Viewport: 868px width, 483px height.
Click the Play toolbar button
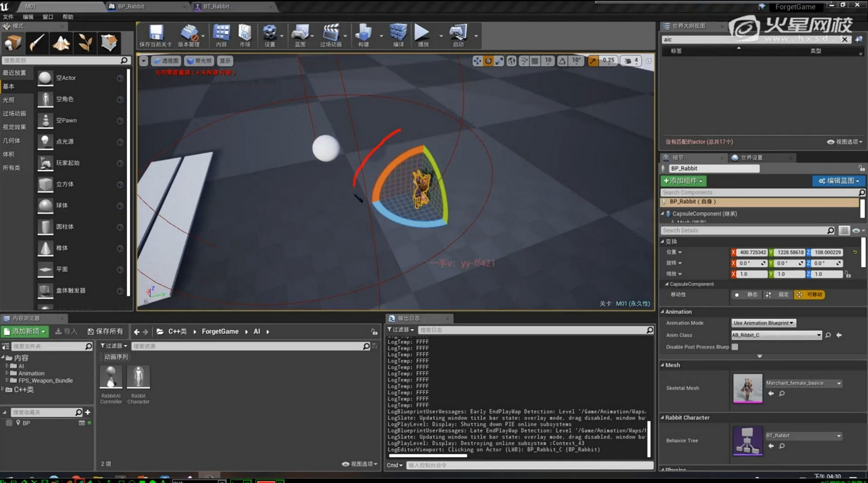click(x=423, y=35)
